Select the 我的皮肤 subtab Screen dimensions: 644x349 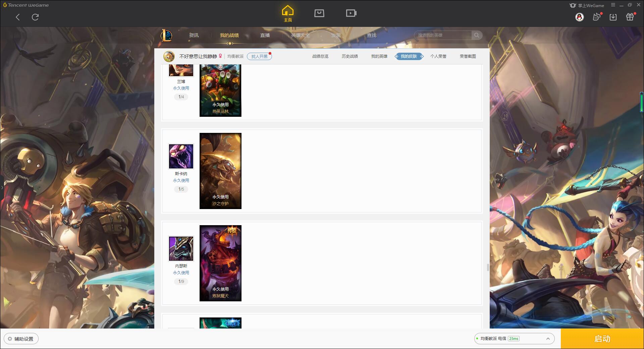[409, 56]
